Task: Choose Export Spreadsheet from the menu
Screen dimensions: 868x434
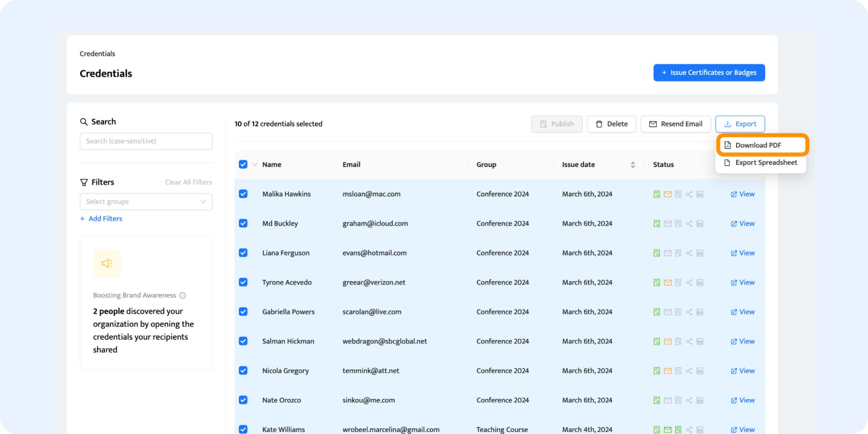Action: tap(766, 163)
